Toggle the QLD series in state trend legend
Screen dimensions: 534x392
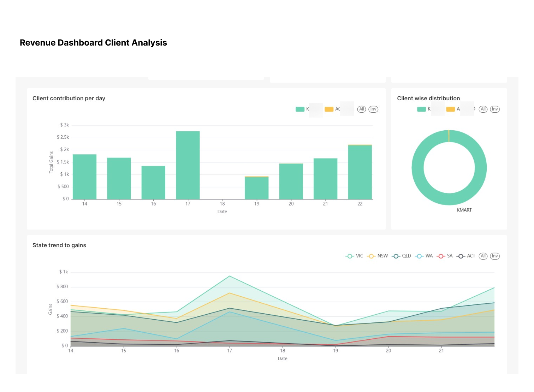pos(401,256)
